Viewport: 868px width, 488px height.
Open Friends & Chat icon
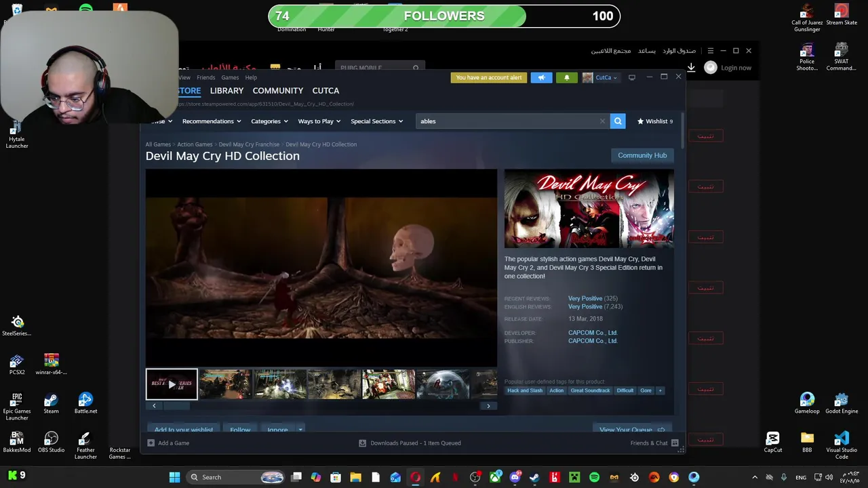pyautogui.click(x=675, y=443)
